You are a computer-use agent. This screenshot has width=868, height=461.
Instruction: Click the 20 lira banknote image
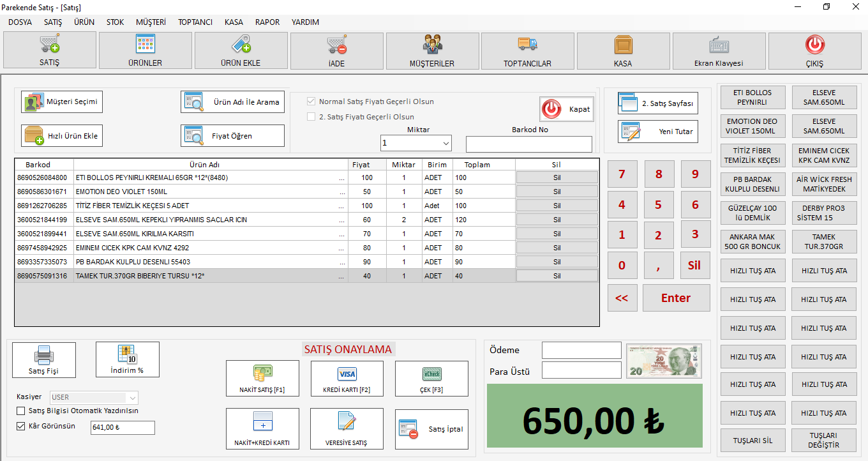pyautogui.click(x=664, y=361)
